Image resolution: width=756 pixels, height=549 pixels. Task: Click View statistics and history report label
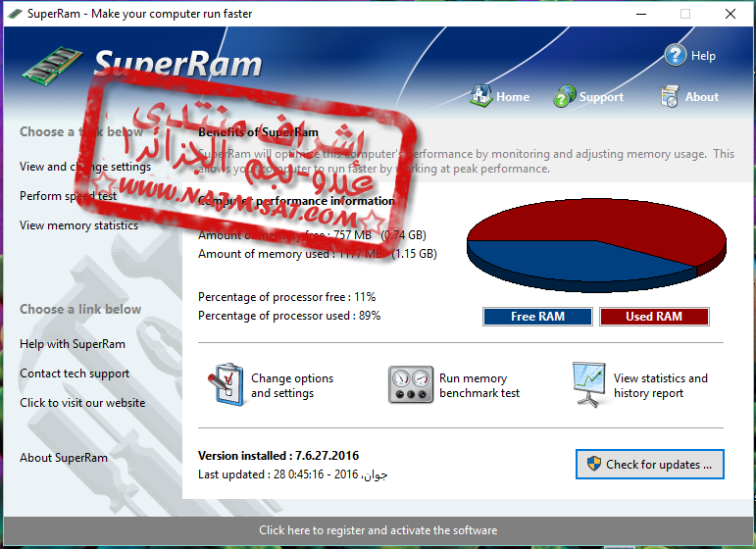(660, 385)
